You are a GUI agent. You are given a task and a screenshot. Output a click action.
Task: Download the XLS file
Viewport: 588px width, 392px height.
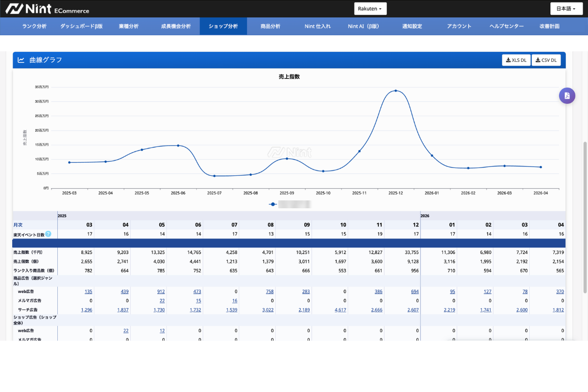coord(516,60)
